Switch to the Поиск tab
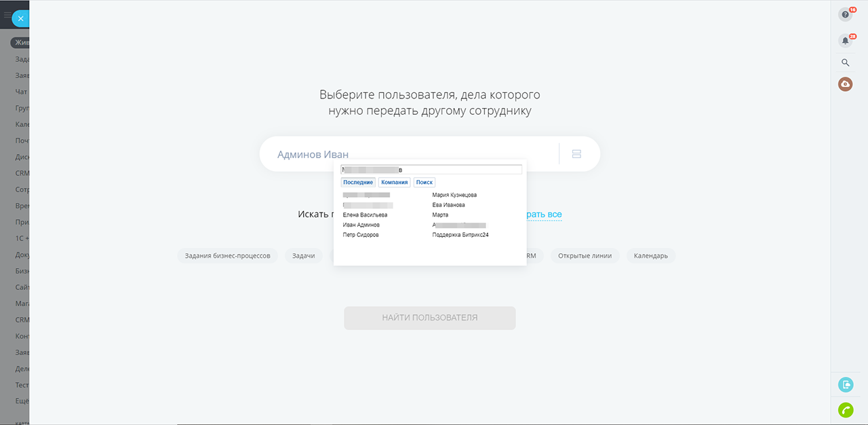Screen dimensions: 868x425 pyautogui.click(x=425, y=182)
